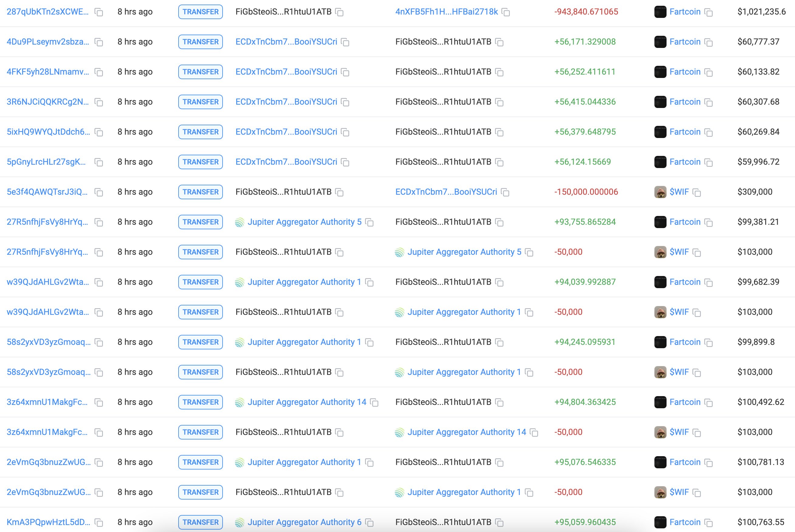Viewport: 795px width, 532px height.
Task: Copy the 5e3f4QAWQTsrJ3iQ signature
Action: [99, 192]
